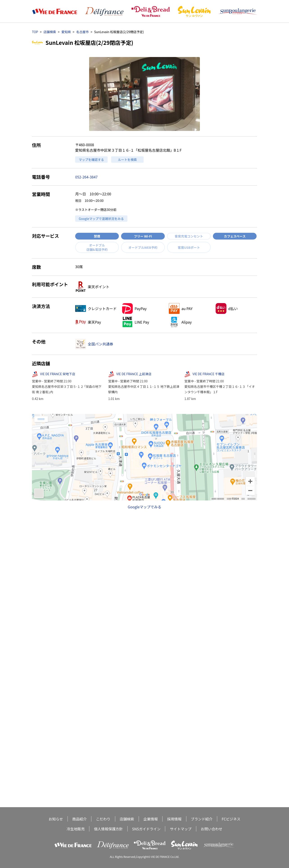Screen dimensions: 289x868
Task: Click the footer Sun Levain logo
Action: [184, 845]
